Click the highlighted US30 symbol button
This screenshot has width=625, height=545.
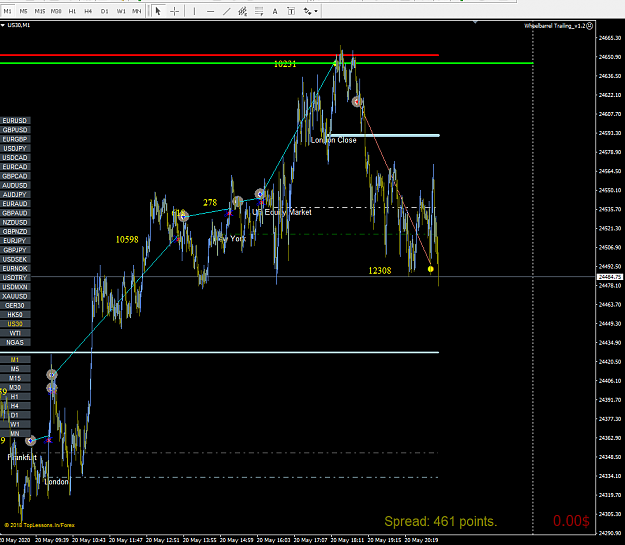pyautogui.click(x=15, y=324)
